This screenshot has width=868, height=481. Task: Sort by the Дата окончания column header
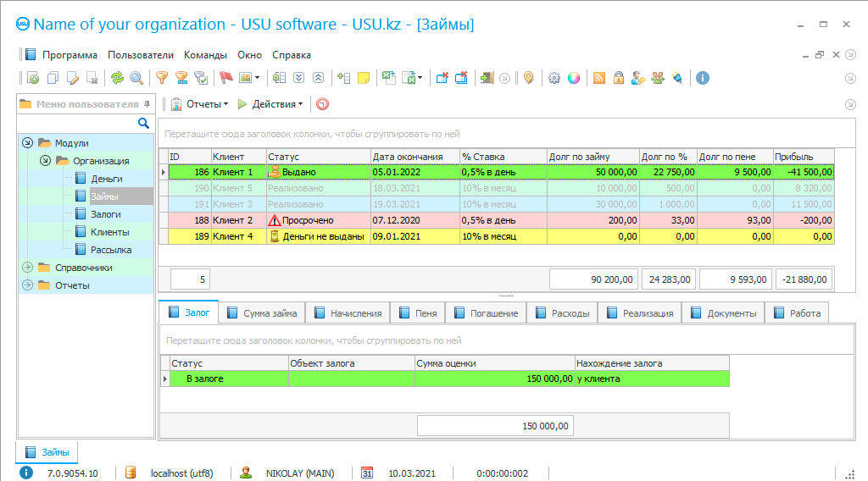click(415, 157)
